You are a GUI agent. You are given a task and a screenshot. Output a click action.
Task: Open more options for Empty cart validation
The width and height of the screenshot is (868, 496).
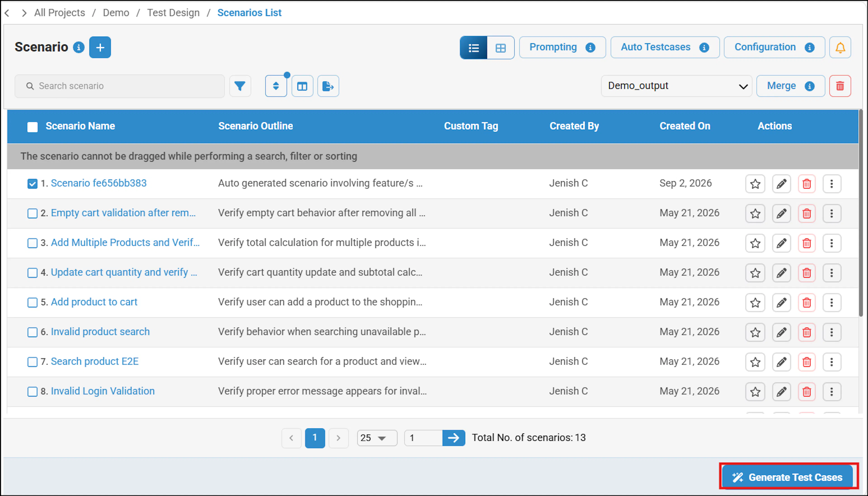pyautogui.click(x=832, y=214)
